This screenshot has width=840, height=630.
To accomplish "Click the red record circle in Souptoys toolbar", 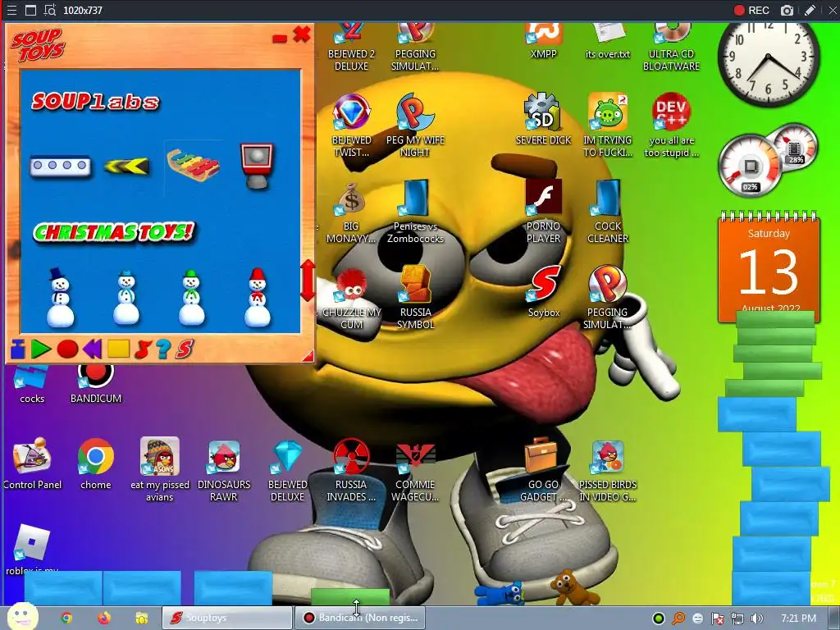I will pyautogui.click(x=67, y=349).
